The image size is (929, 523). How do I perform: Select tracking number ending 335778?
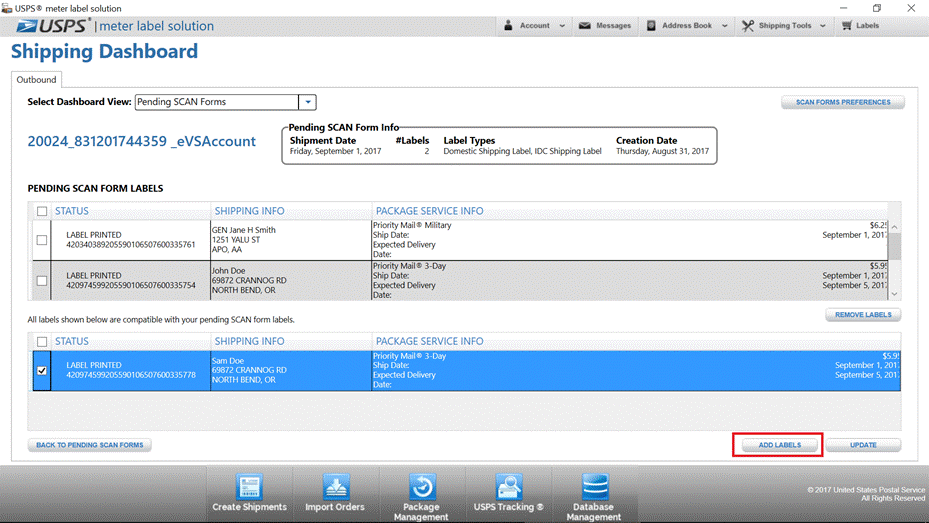(131, 375)
